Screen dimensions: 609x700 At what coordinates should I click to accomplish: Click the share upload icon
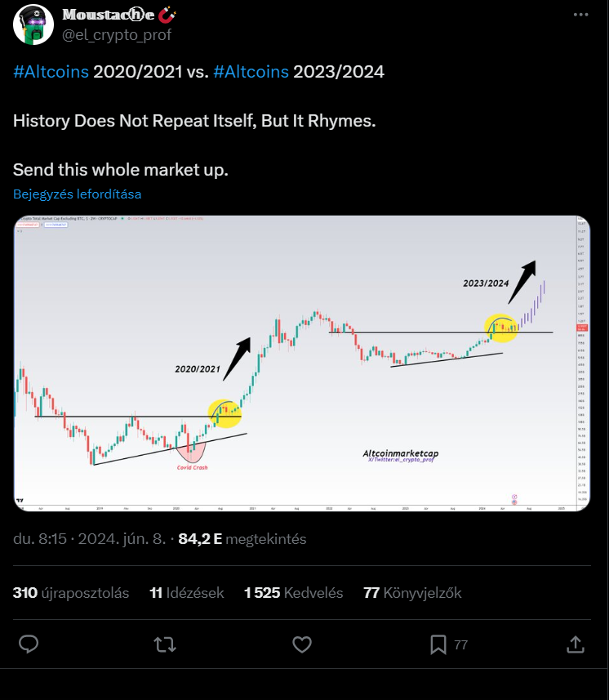576,644
